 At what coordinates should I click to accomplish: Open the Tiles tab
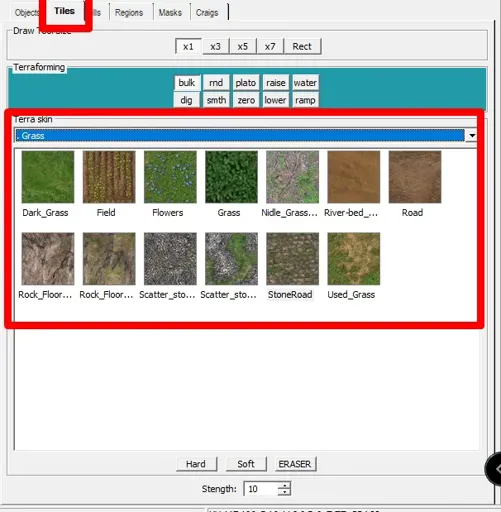pos(64,11)
